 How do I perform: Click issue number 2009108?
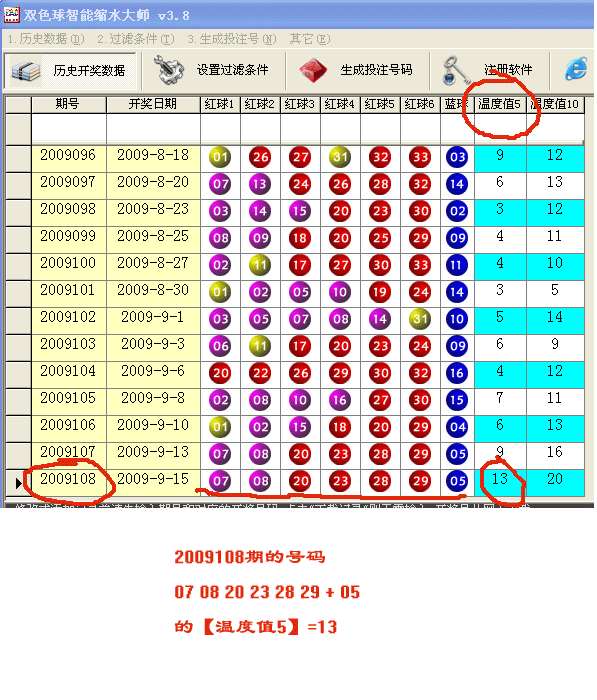click(x=68, y=480)
